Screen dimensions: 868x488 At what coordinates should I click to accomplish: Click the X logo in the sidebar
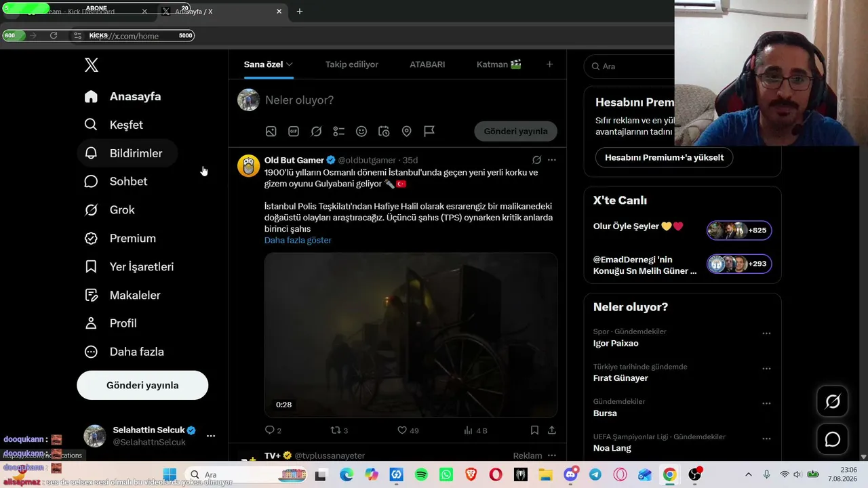point(92,65)
